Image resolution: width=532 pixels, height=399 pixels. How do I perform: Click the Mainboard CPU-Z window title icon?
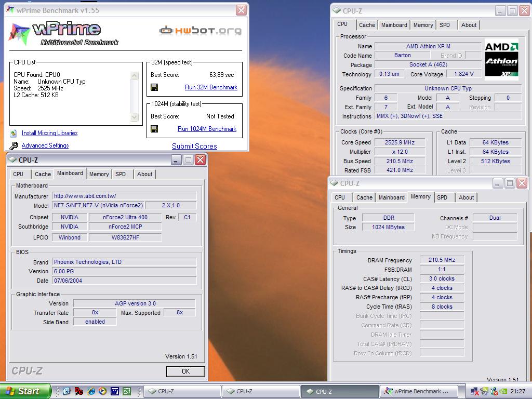[x=12, y=159]
